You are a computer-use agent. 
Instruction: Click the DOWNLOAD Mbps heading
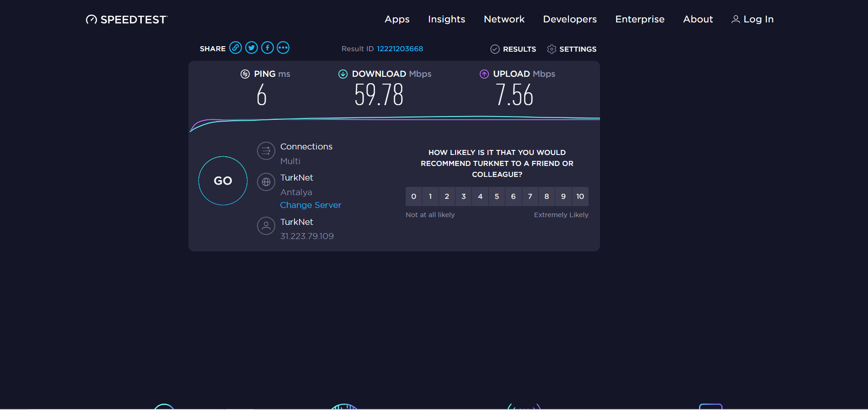pyautogui.click(x=391, y=74)
